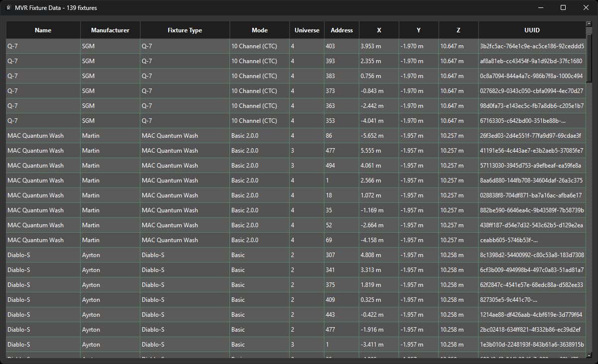Click the Z column header

(x=458, y=30)
